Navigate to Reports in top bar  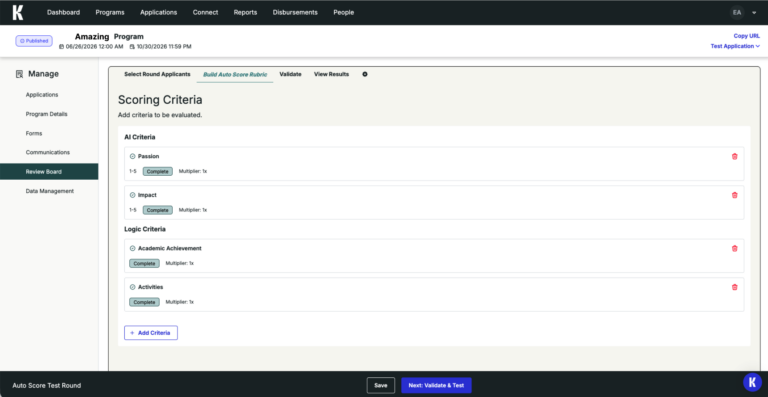pos(245,13)
